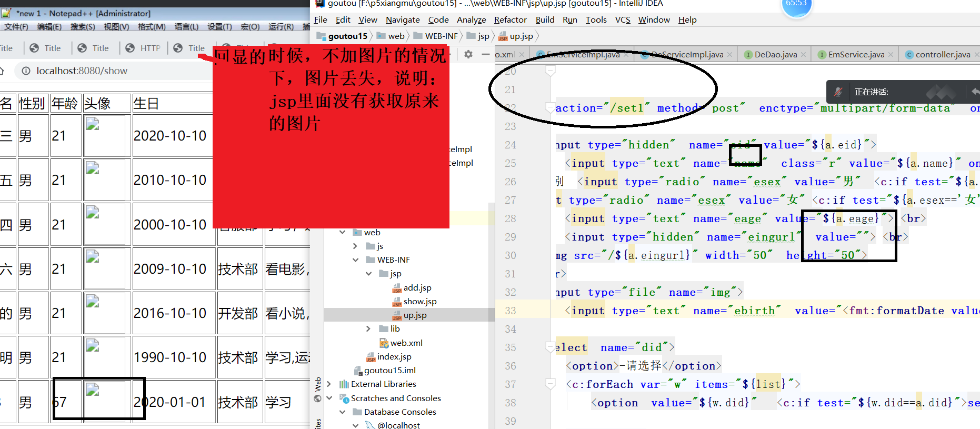This screenshot has width=980, height=429.
Task: Open Notepad++ 设置(T) menu
Action: click(x=219, y=27)
